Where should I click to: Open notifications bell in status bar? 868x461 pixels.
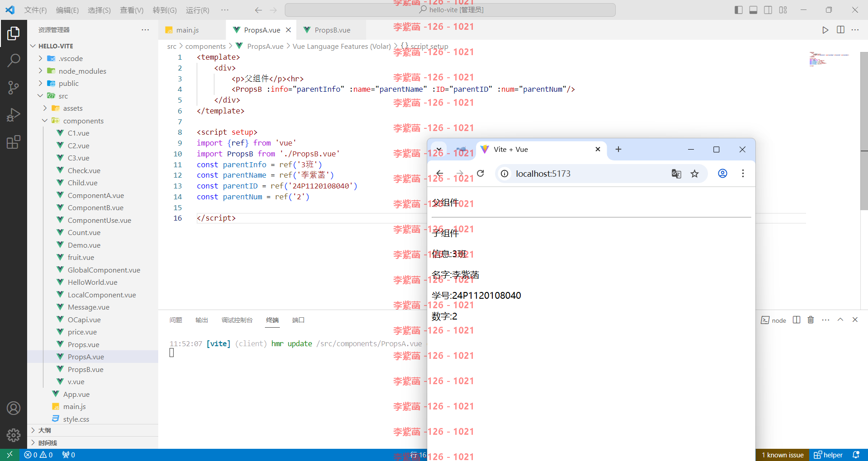[856, 455]
